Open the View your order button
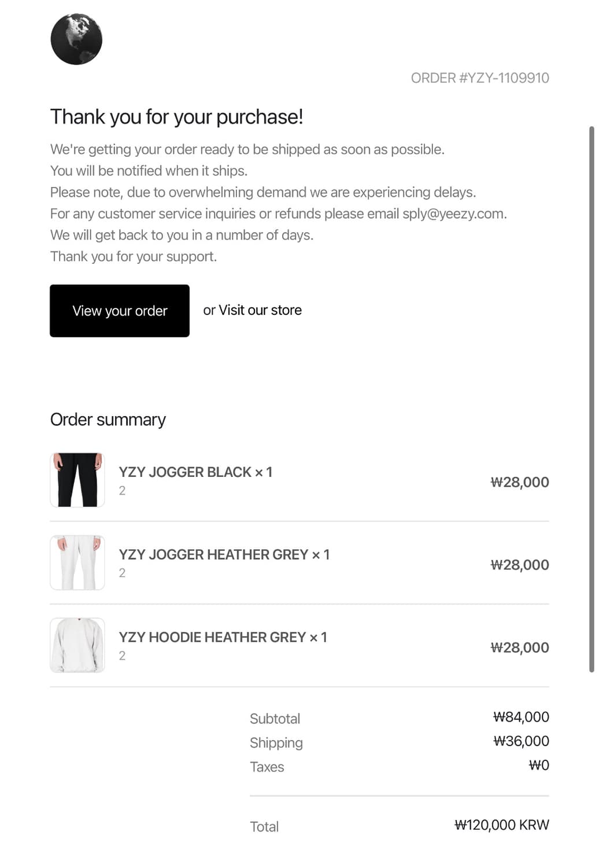This screenshot has height=868, width=599. coord(120,311)
